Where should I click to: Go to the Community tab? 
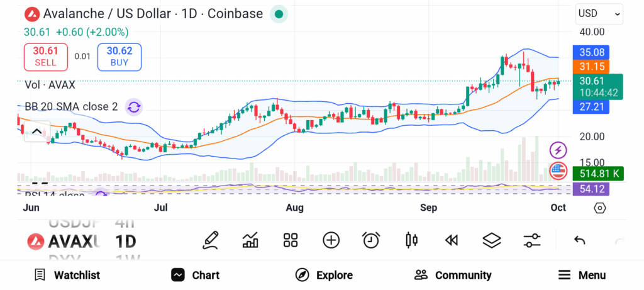pos(453,275)
